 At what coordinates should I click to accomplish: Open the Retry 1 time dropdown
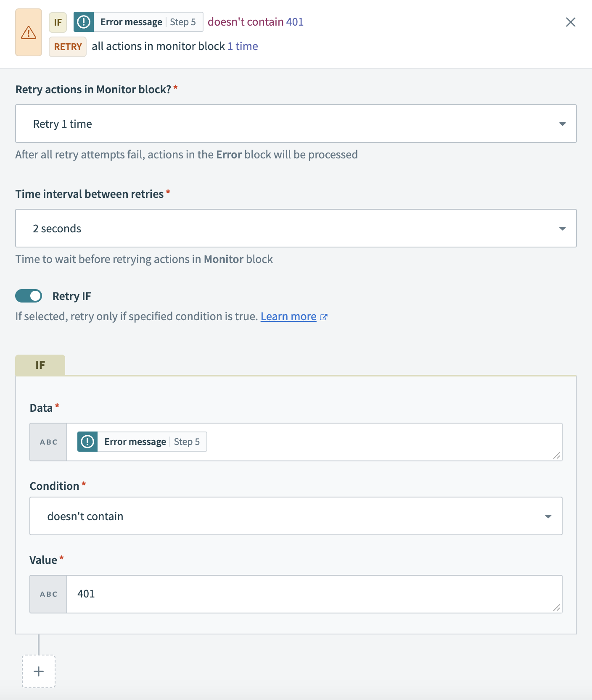(x=296, y=124)
